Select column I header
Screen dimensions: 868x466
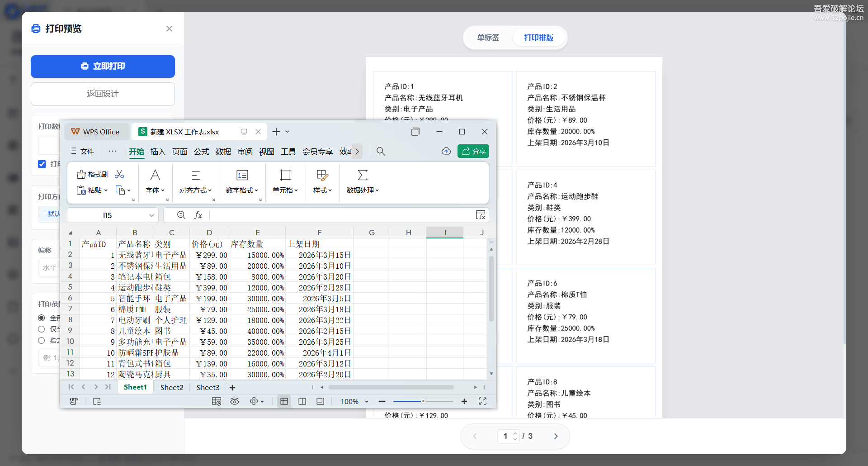445,233
